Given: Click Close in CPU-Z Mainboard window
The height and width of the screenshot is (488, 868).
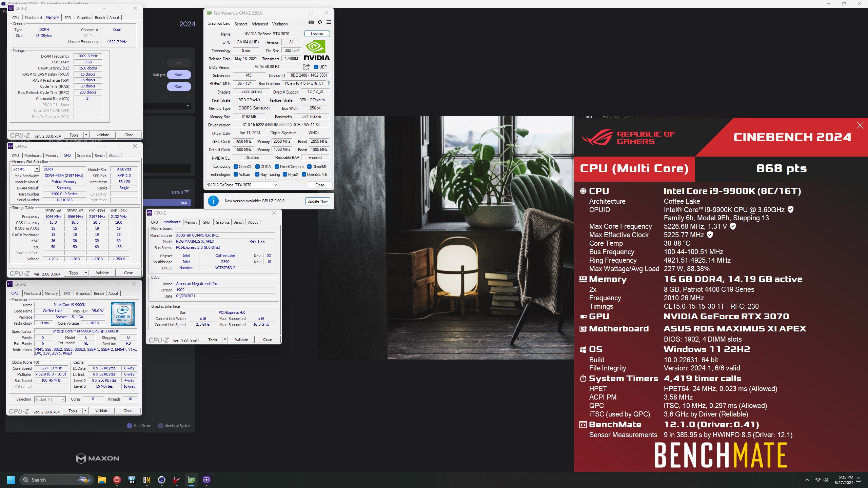Looking at the screenshot, I should 268,340.
